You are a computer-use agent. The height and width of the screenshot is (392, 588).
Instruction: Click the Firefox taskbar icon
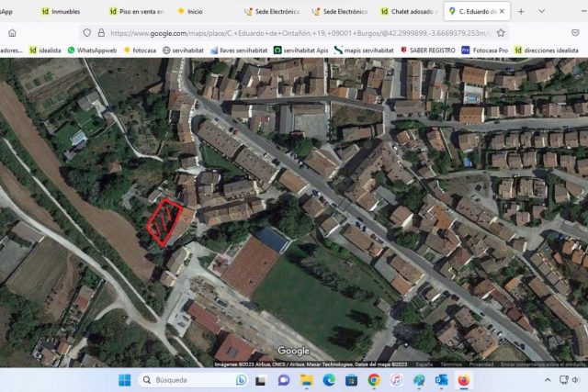pyautogui.click(x=464, y=380)
